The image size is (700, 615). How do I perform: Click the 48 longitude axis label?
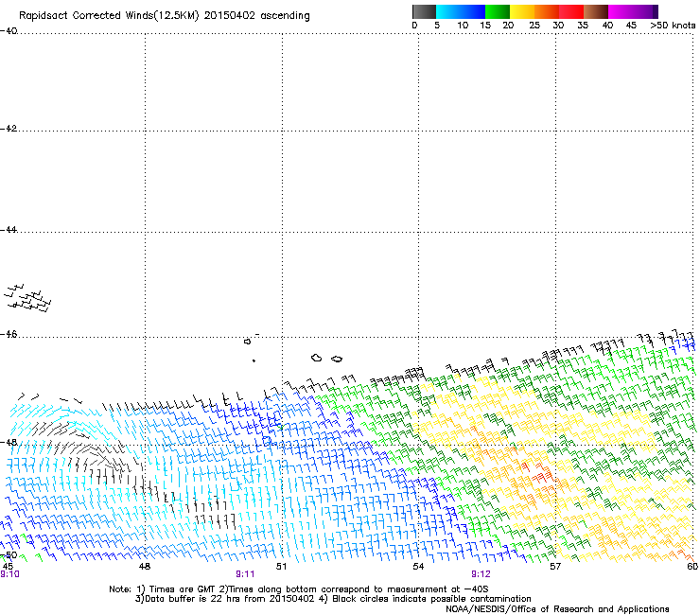145,567
